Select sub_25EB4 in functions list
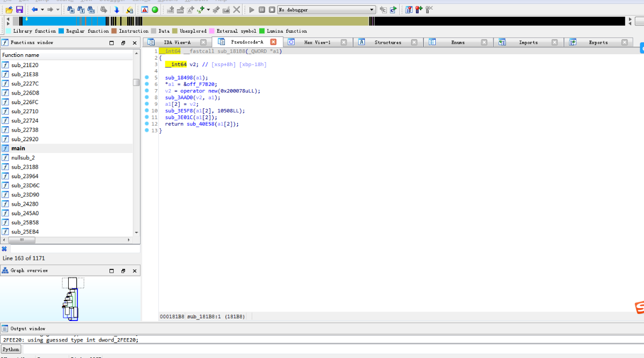 (67, 232)
